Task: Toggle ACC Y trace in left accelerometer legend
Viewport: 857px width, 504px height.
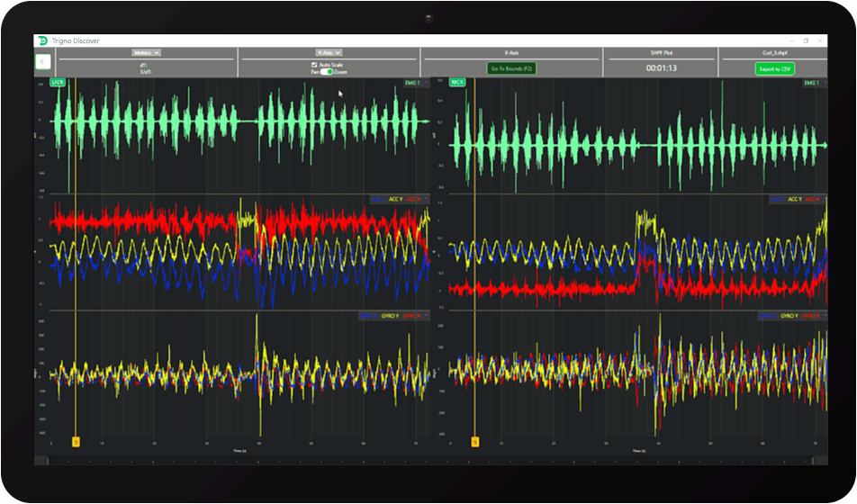Action: [x=397, y=200]
